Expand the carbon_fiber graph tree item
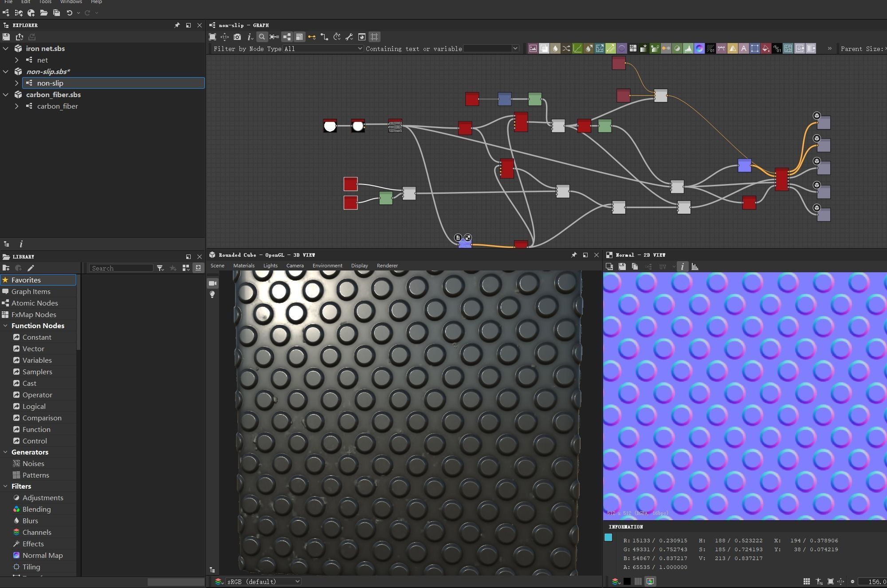The image size is (887, 588). pos(16,106)
